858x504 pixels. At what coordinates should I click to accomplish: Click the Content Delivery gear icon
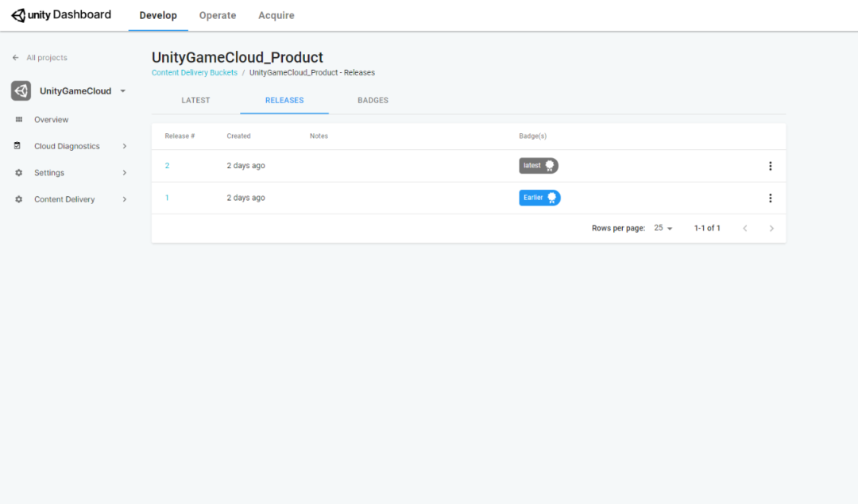18,199
